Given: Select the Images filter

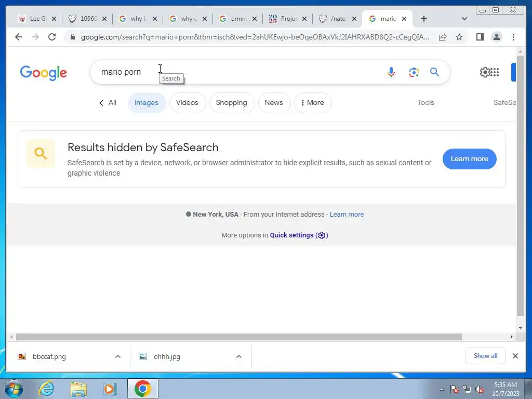Looking at the screenshot, I should click(147, 102).
